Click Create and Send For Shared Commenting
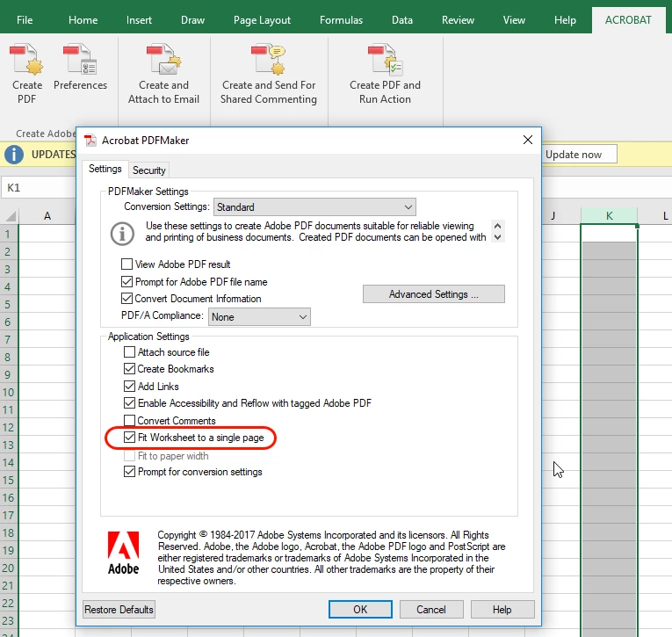 [x=269, y=74]
